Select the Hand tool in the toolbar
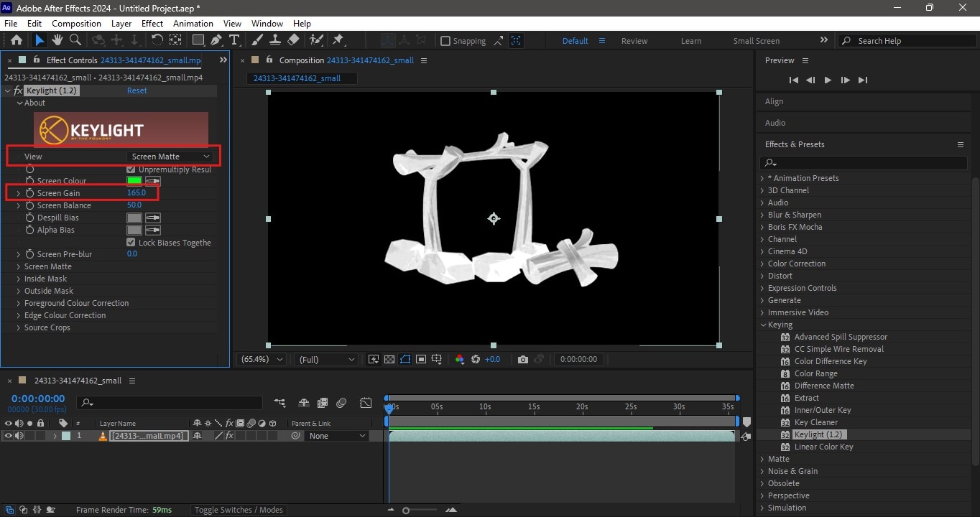The height and width of the screenshot is (517, 980). [x=57, y=40]
